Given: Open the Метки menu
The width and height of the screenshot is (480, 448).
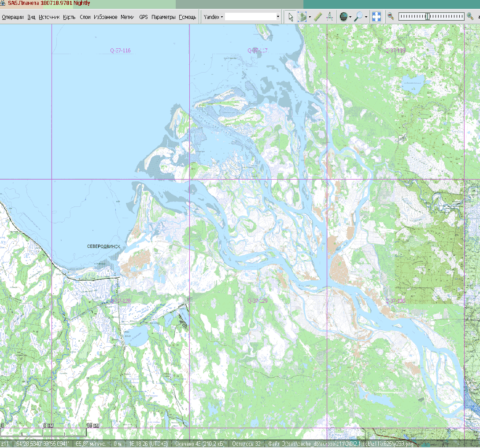Looking at the screenshot, I should tap(127, 17).
